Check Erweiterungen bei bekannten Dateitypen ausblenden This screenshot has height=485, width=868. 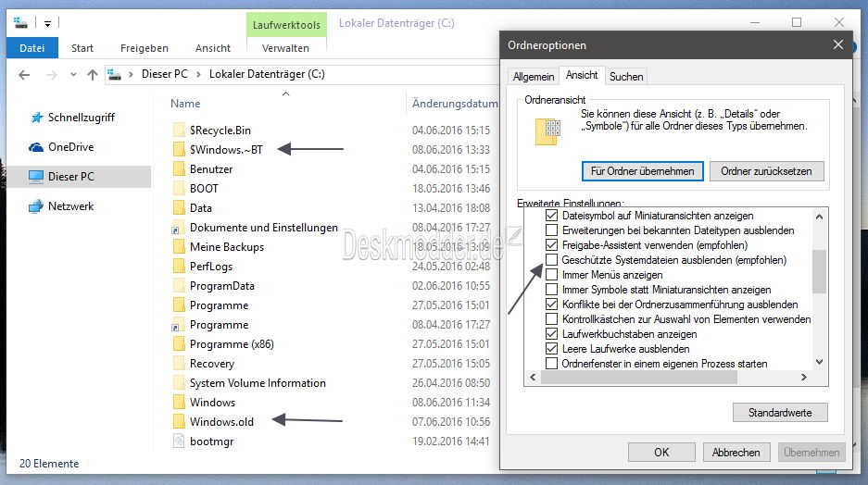click(551, 230)
